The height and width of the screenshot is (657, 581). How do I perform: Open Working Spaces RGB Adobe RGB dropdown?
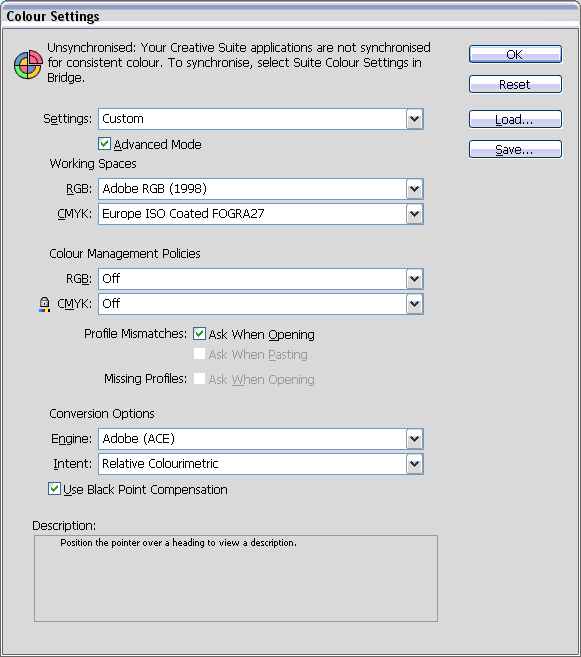pos(261,189)
